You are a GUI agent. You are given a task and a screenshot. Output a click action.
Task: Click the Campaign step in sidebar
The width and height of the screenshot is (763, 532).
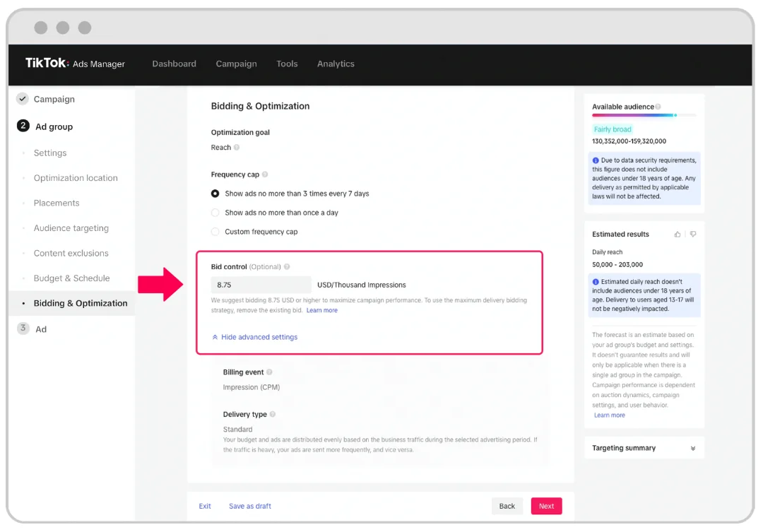(54, 99)
